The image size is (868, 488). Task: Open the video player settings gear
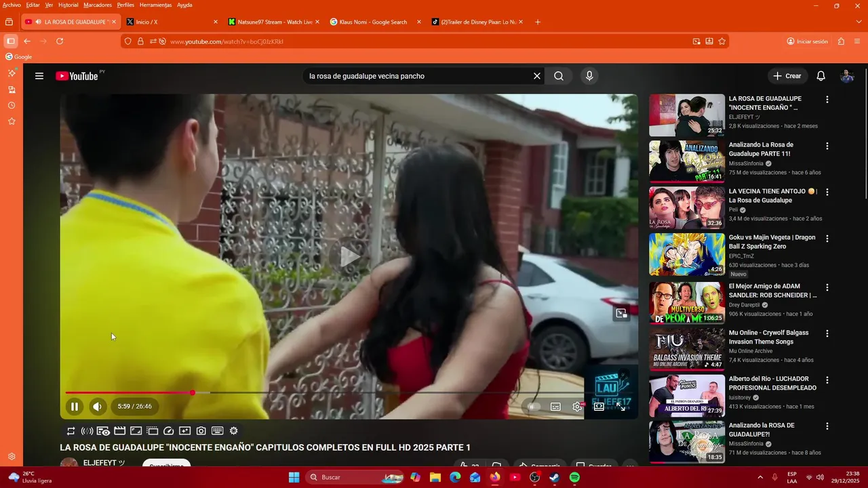point(577,407)
